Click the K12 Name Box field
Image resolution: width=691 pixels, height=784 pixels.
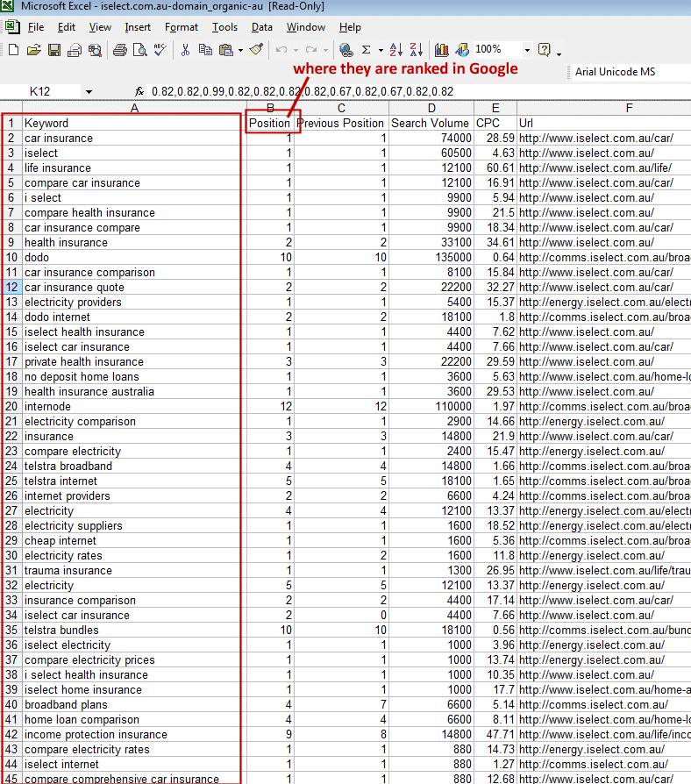(x=40, y=91)
